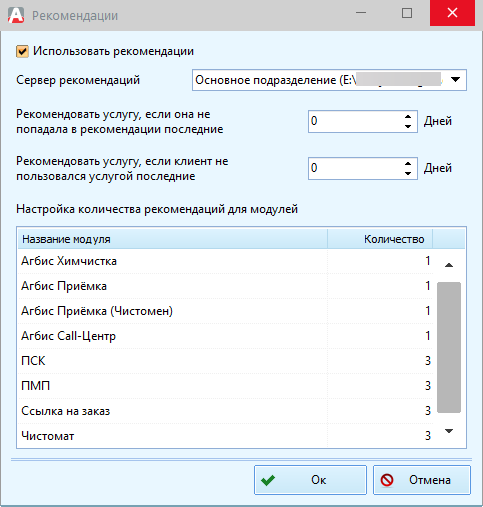This screenshot has width=483, height=507.
Task: Select the Агбис Химчистка row
Action: (x=225, y=261)
